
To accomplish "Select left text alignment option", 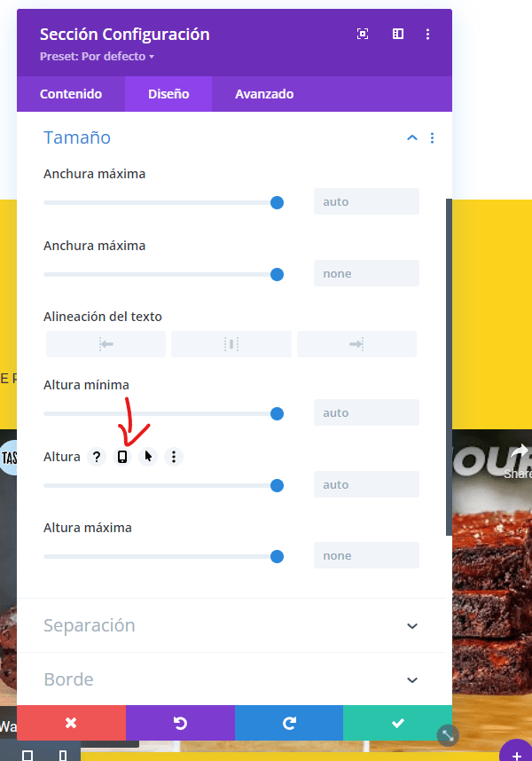I will [x=106, y=344].
